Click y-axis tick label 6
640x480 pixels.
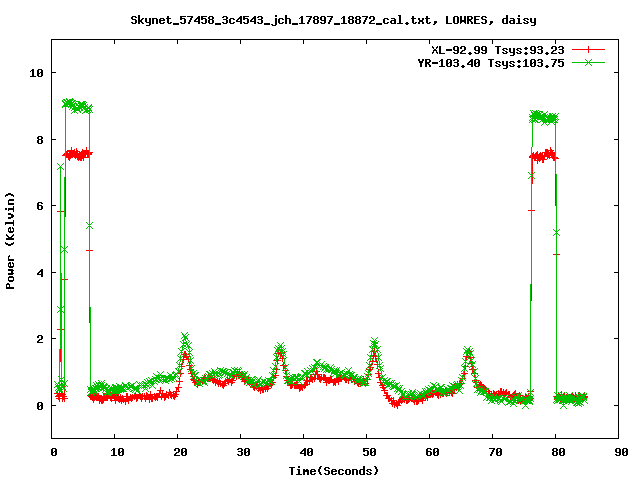pyautogui.click(x=40, y=206)
